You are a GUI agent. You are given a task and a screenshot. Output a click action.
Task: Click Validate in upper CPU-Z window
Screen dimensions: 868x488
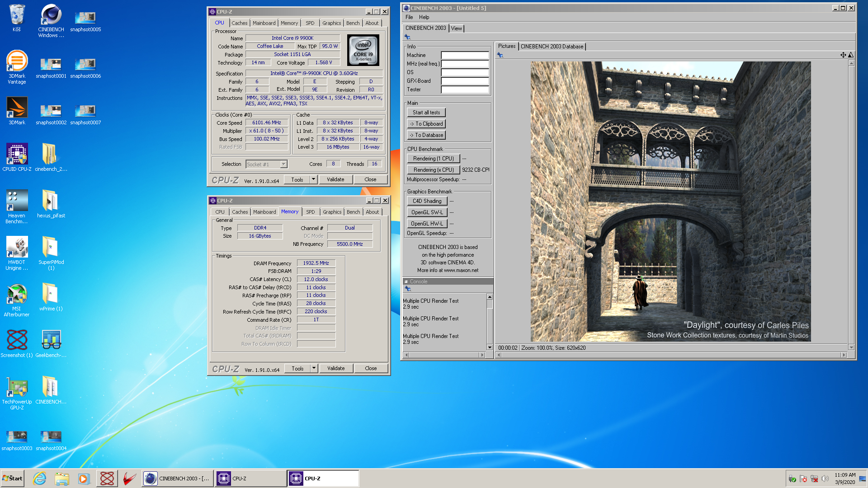[335, 179]
